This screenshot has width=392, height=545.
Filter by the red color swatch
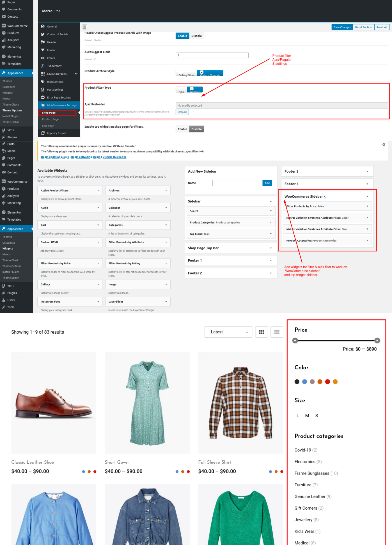tap(327, 382)
